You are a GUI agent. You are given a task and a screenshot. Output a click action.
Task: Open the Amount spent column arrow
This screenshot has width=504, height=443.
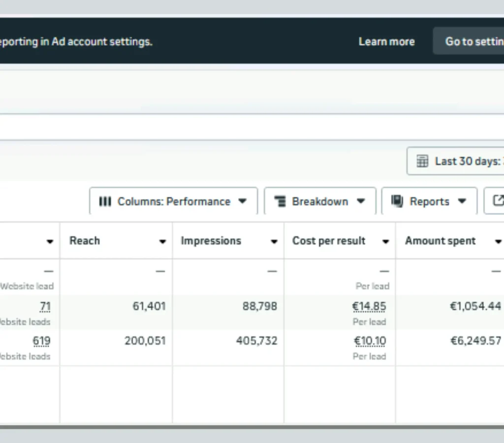click(x=498, y=242)
